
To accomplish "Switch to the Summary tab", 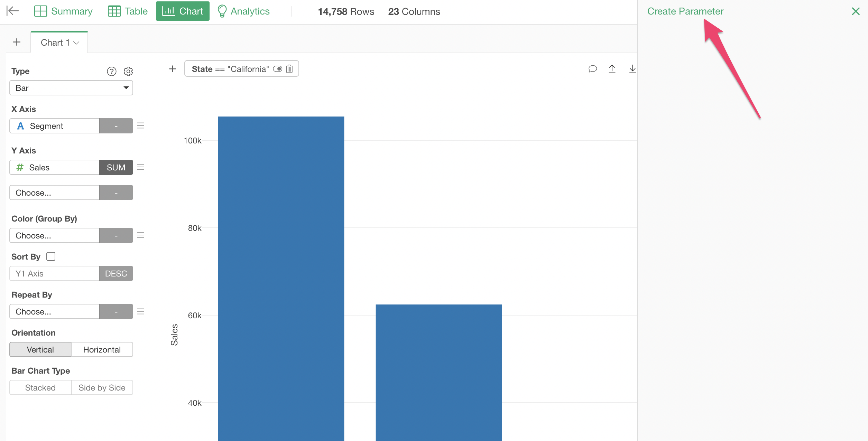I will coord(64,11).
